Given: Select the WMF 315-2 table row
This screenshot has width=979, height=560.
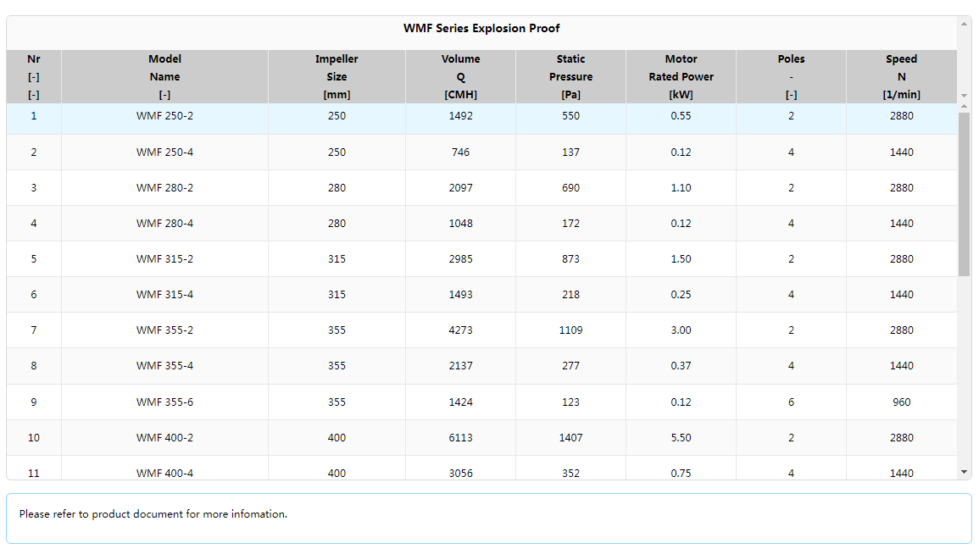Looking at the screenshot, I should pos(339,258).
